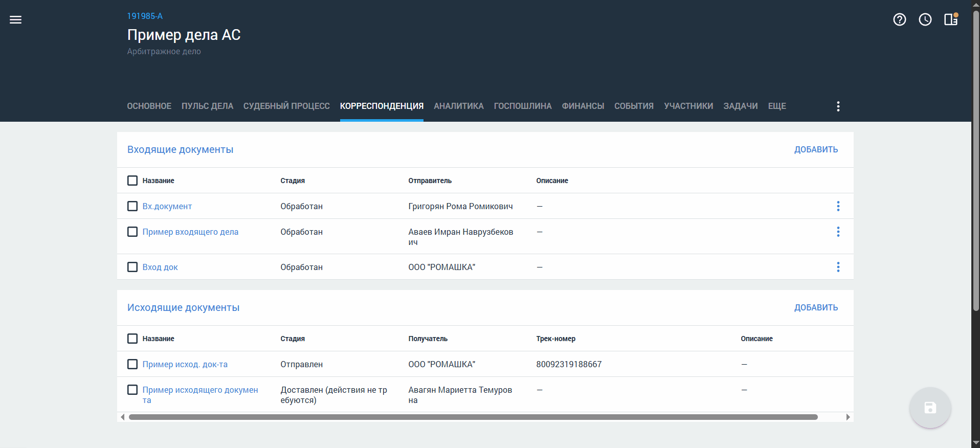Switch to the СОБЫТИЯ tab

pos(634,106)
